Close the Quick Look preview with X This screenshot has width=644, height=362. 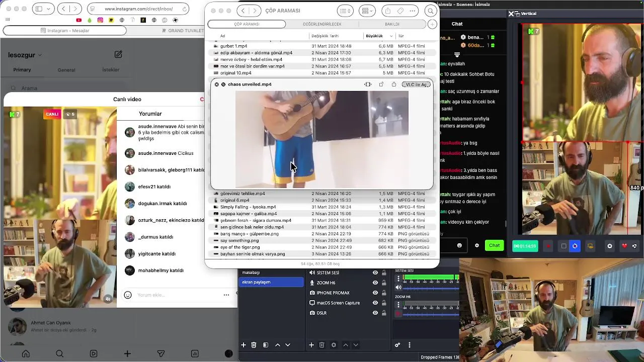(x=217, y=84)
